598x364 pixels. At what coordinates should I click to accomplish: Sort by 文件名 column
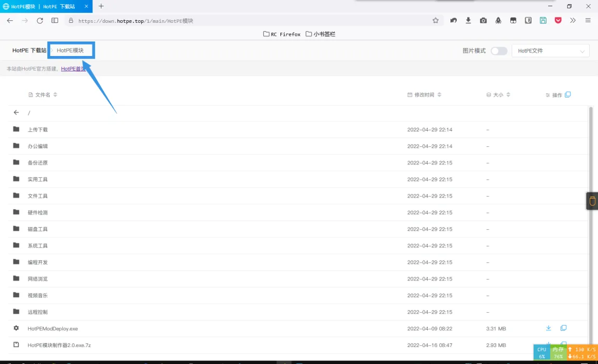(x=43, y=95)
